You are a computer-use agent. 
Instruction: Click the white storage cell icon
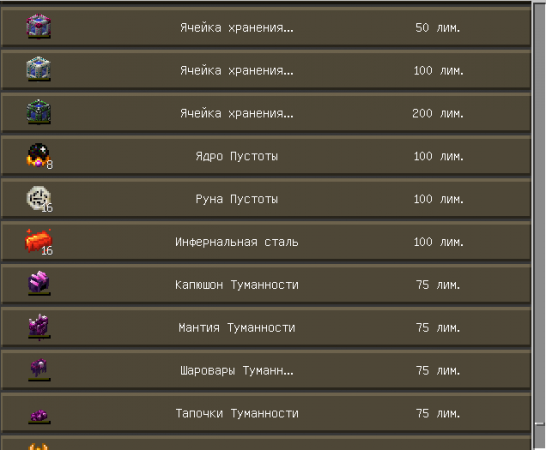(39, 69)
